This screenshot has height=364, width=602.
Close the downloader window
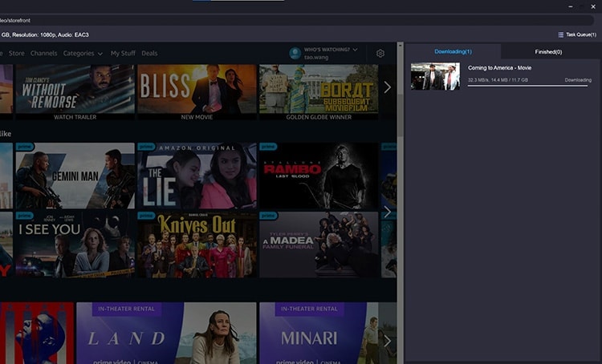[593, 6]
